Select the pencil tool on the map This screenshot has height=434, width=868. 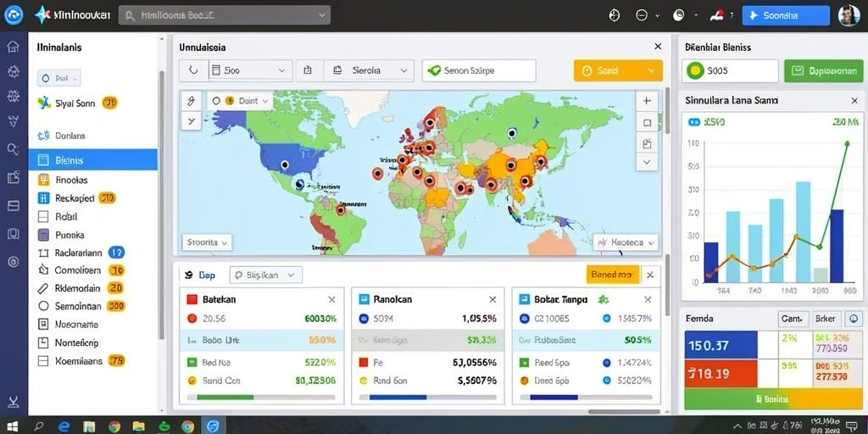coord(192,101)
